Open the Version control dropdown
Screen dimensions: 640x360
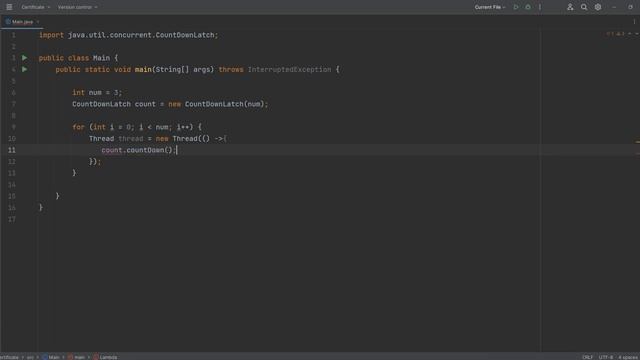tap(78, 7)
